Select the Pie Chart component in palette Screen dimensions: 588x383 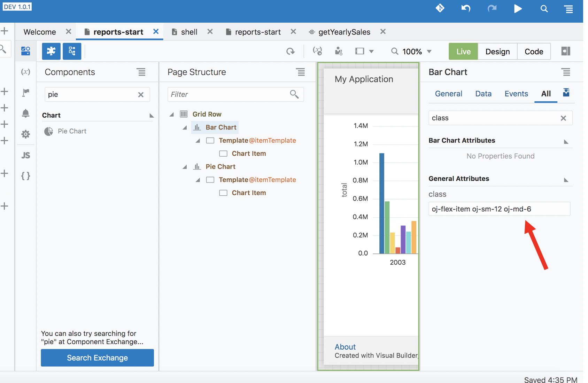pos(65,131)
